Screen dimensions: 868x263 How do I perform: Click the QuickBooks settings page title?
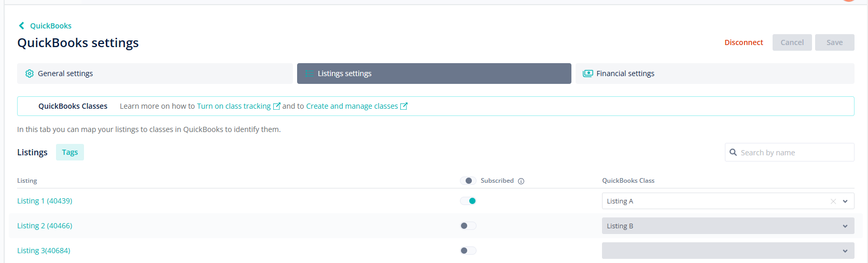pos(78,42)
